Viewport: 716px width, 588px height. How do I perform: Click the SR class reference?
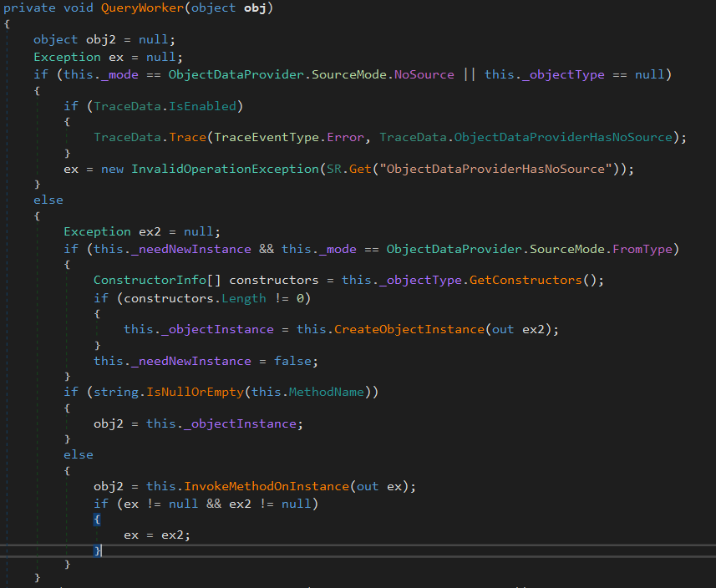333,169
